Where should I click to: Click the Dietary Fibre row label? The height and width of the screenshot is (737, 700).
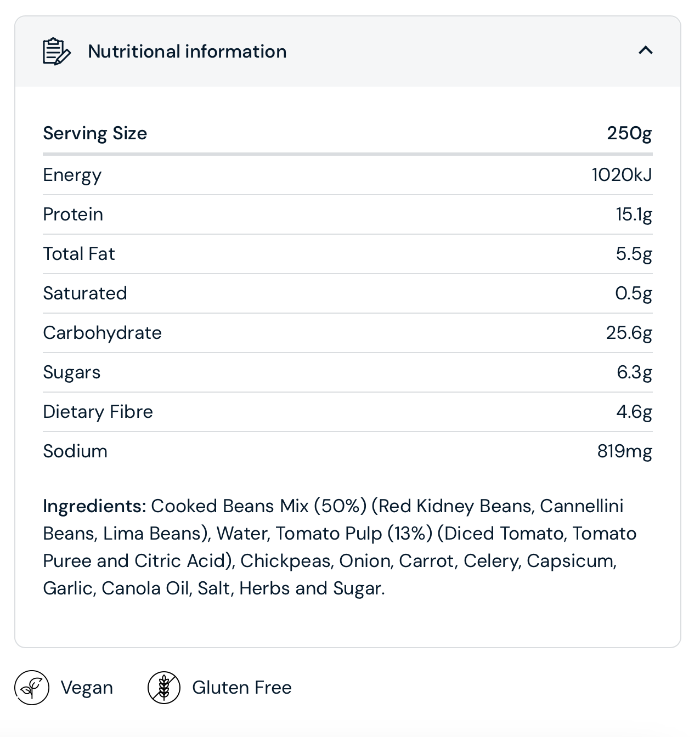click(98, 412)
